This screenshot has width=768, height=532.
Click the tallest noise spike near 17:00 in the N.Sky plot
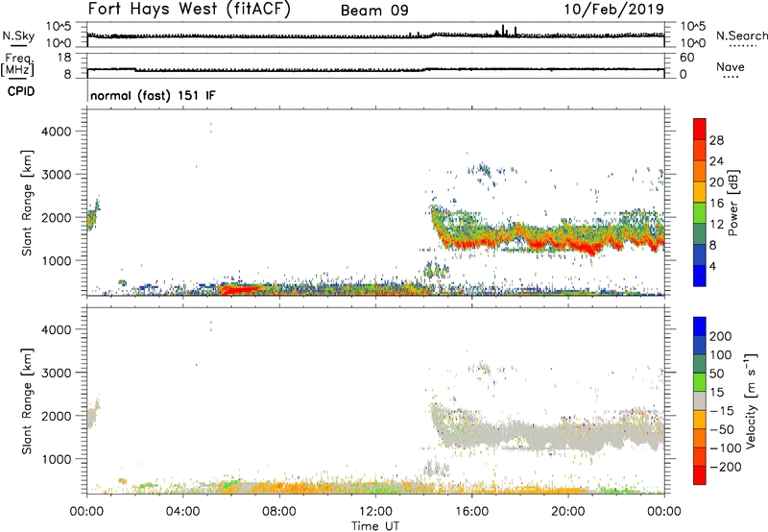click(x=503, y=31)
